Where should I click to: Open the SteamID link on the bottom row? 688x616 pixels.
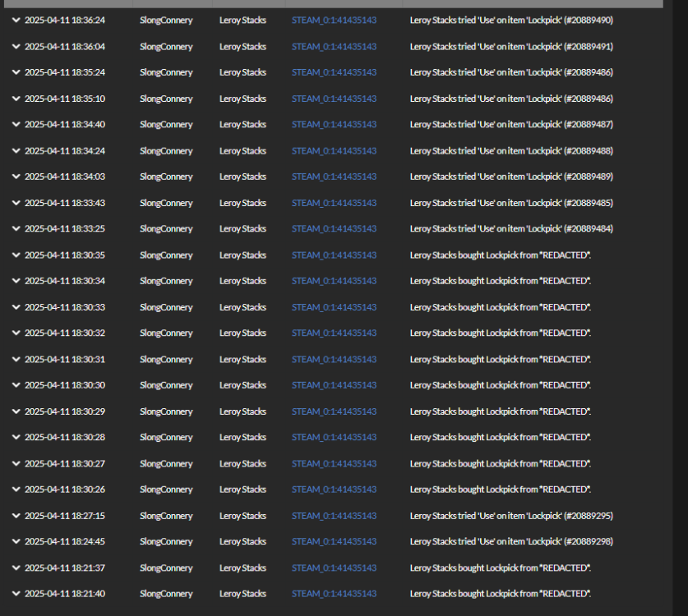[334, 593]
